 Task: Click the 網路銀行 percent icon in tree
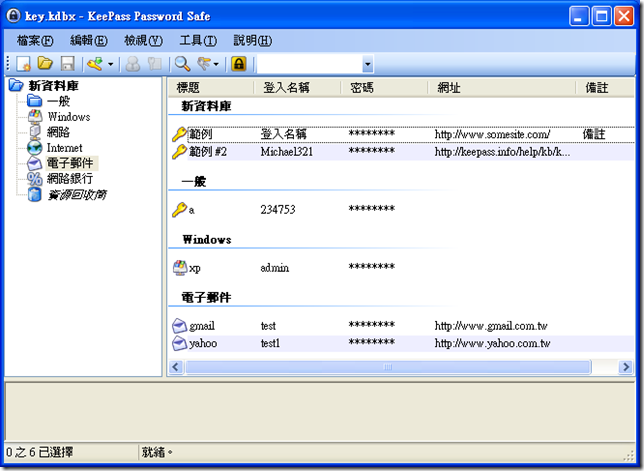click(x=35, y=179)
